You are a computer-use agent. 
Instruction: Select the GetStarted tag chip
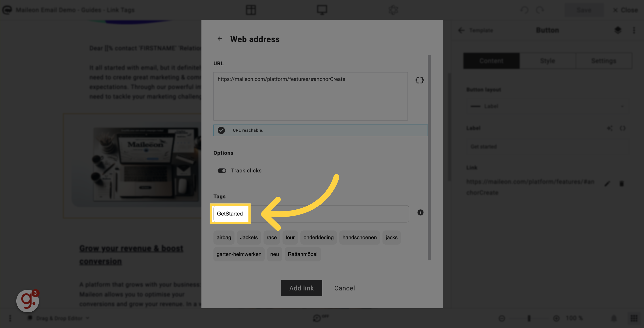pos(230,214)
